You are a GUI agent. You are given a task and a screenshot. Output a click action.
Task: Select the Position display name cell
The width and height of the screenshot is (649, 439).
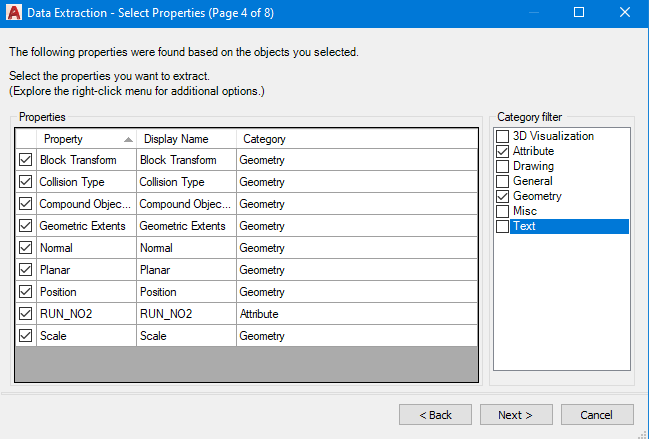point(186,292)
